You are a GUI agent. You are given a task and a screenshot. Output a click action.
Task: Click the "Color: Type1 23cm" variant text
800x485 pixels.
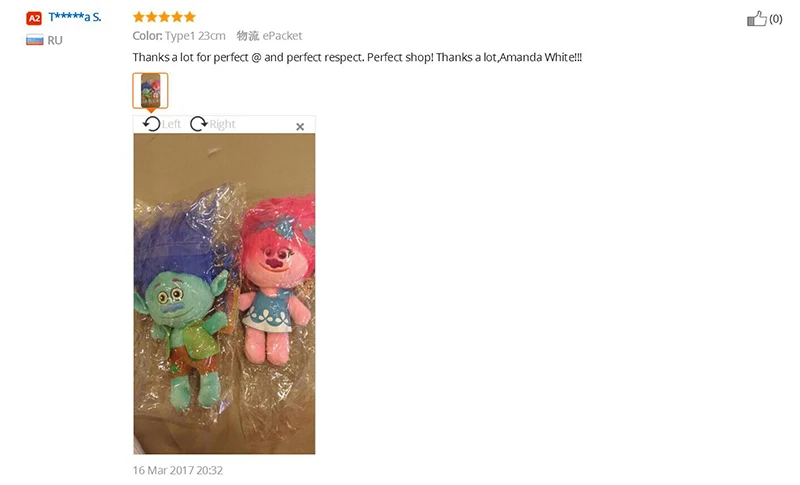tap(179, 36)
